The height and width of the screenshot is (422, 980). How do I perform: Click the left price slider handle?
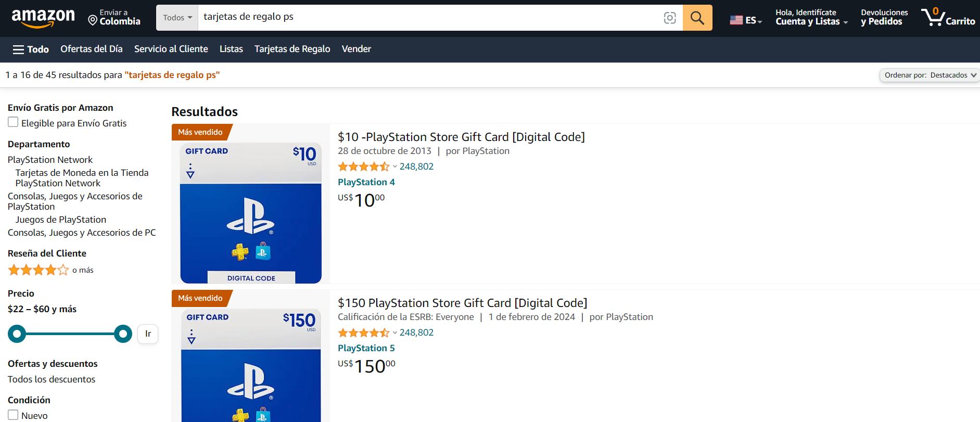17,334
